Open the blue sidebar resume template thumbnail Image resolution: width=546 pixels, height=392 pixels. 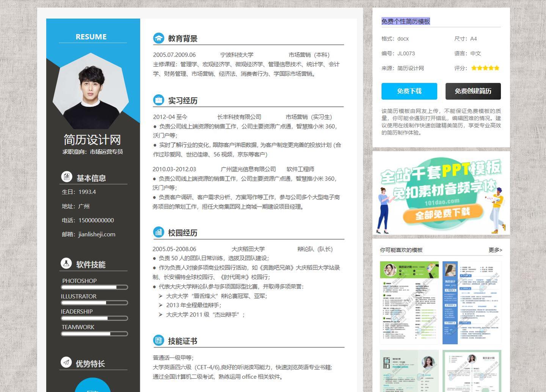472,303
